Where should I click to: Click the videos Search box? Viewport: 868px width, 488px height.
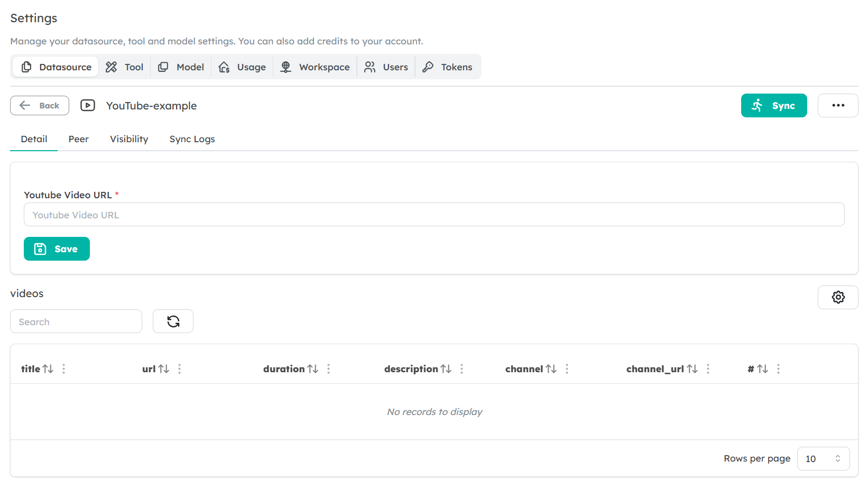pos(76,321)
